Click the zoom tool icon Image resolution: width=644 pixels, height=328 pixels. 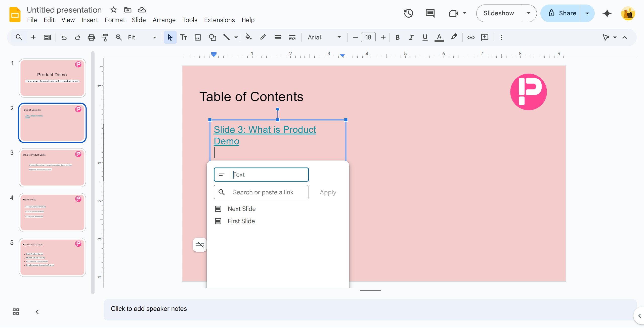coord(119,37)
